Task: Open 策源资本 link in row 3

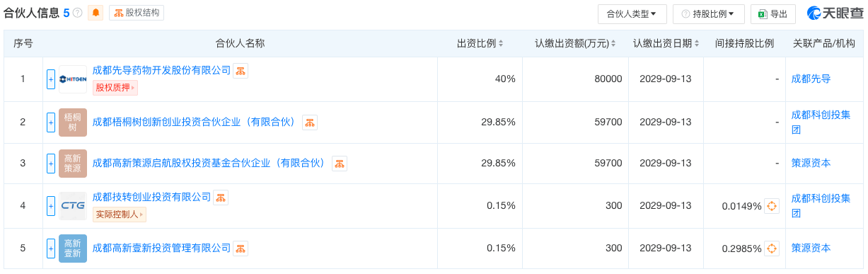Action: pos(811,164)
